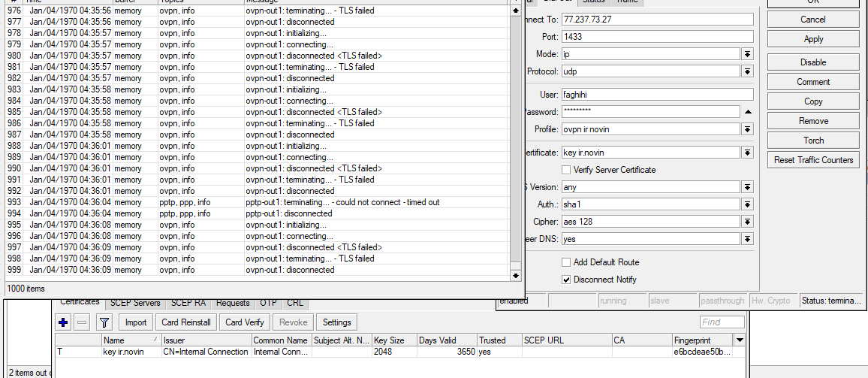Select the key ir.novin certificate row

[400, 352]
